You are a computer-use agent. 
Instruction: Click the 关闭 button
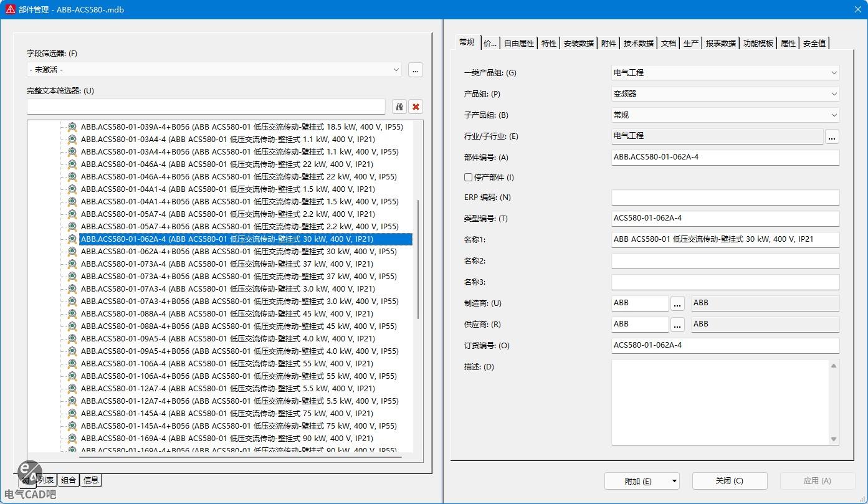coord(730,481)
